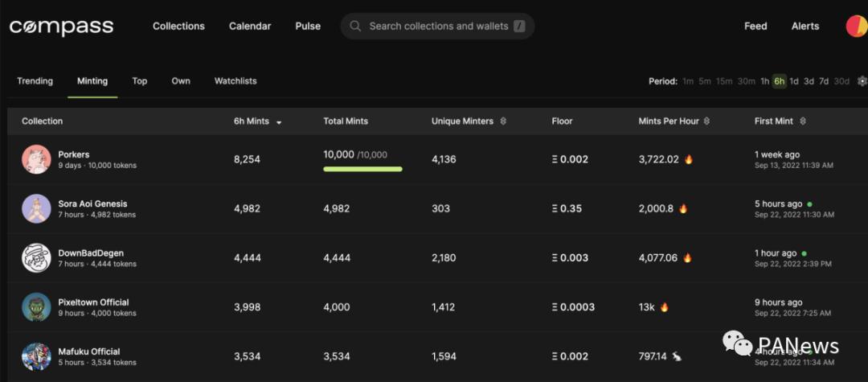Focus the search collections and wallets field
This screenshot has width=868, height=382.
click(x=439, y=27)
